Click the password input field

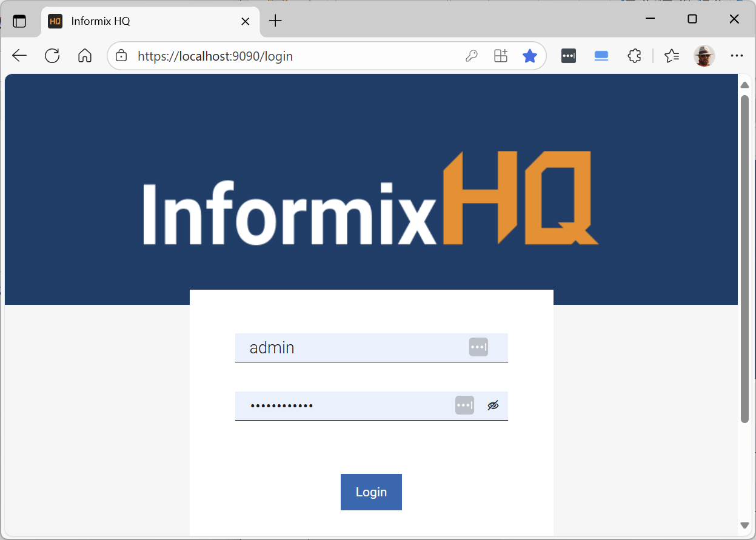tap(346, 405)
